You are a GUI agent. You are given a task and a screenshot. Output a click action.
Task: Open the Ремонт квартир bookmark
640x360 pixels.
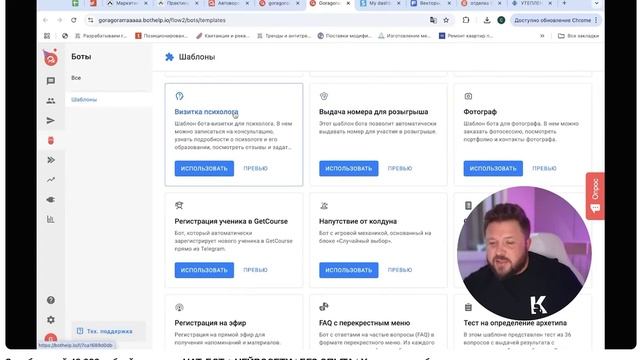(466, 36)
